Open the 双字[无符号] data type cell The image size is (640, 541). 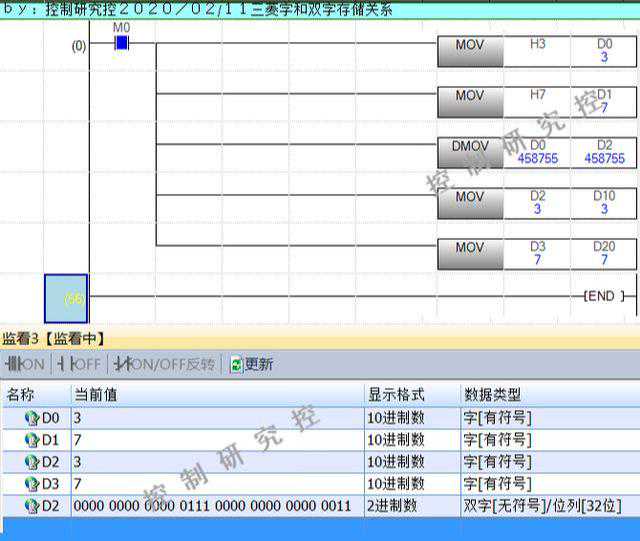coord(540,506)
